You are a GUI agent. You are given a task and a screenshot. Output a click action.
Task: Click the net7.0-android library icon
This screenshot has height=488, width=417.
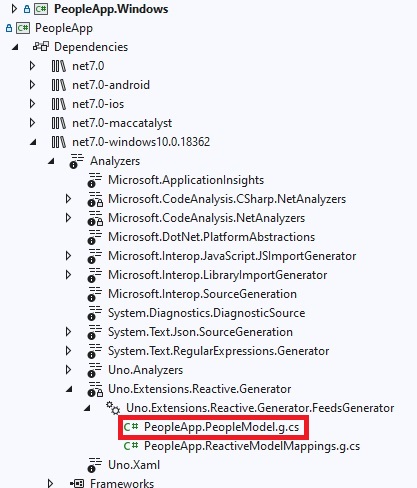click(58, 85)
